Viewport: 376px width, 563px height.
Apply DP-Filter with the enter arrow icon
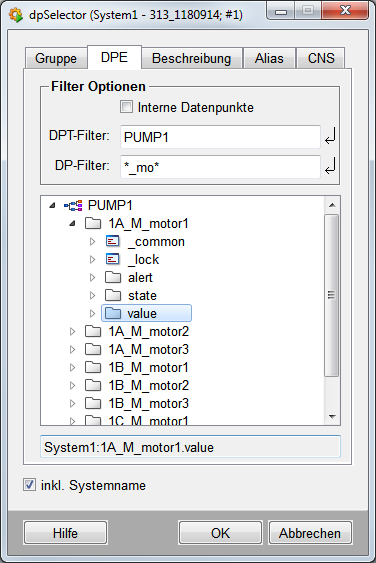coord(330,166)
